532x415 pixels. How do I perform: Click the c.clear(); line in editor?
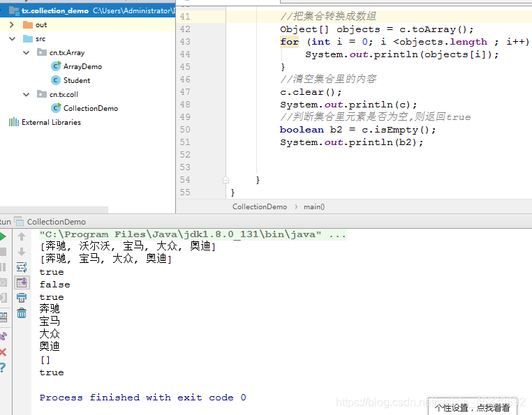[x=311, y=92]
